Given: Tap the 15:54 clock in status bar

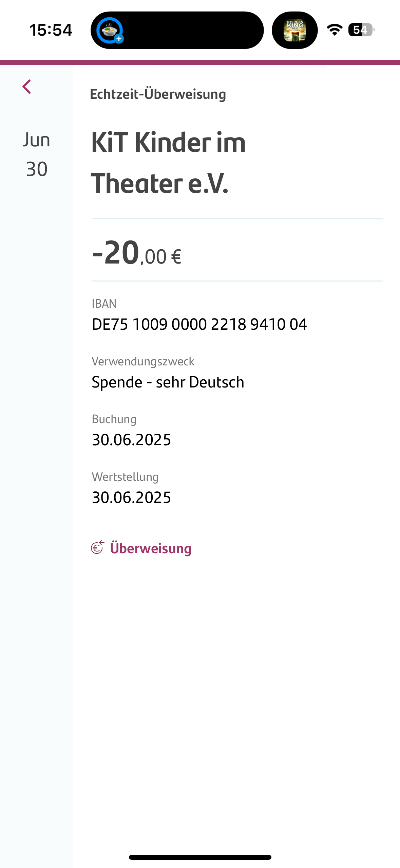Looking at the screenshot, I should click(x=51, y=30).
